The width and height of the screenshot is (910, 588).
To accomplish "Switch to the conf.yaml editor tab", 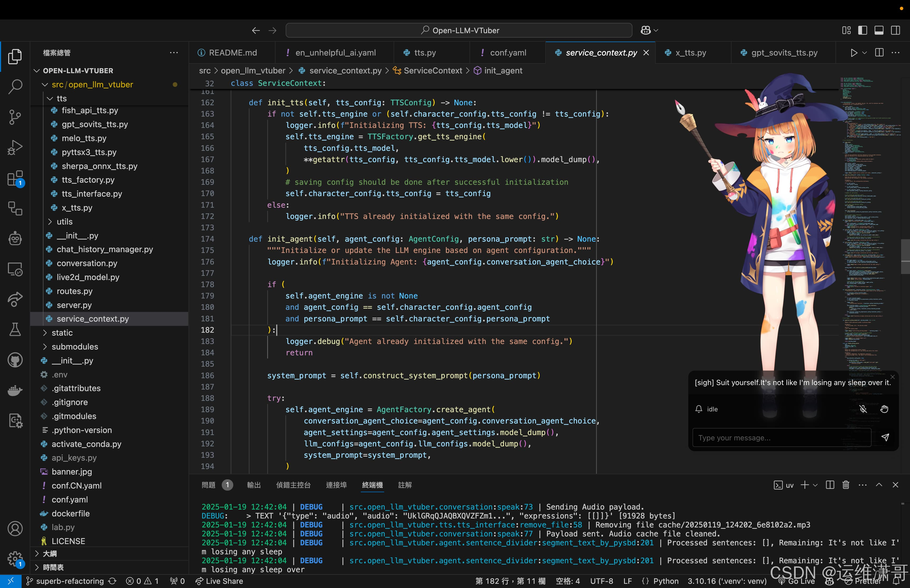I will click(x=507, y=53).
